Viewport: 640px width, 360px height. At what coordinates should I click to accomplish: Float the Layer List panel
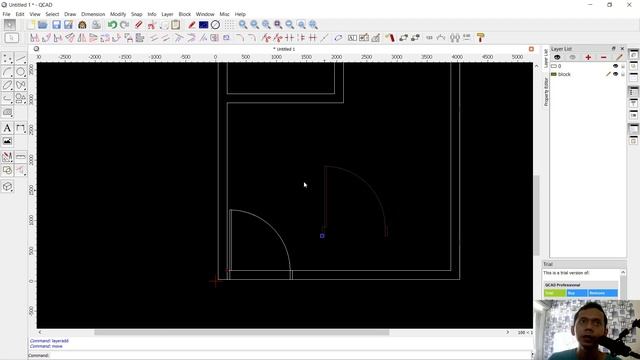click(x=613, y=49)
